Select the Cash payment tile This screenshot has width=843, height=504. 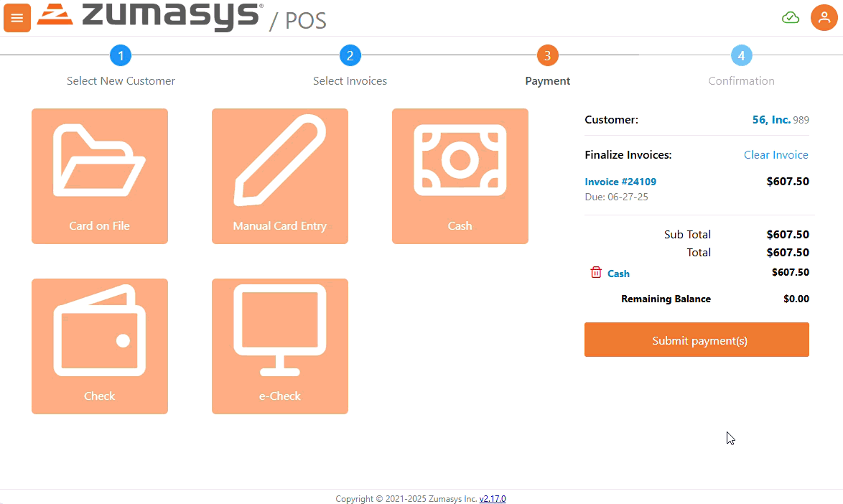click(x=460, y=176)
